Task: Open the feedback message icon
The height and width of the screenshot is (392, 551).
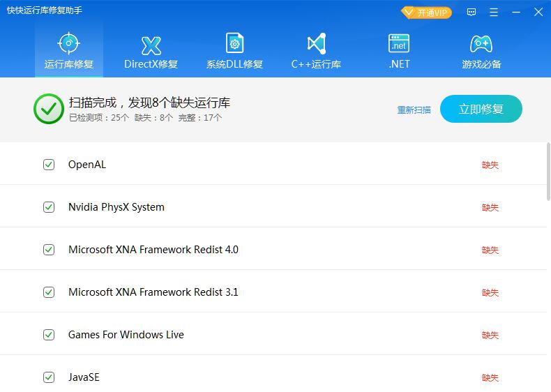Action: [x=471, y=13]
